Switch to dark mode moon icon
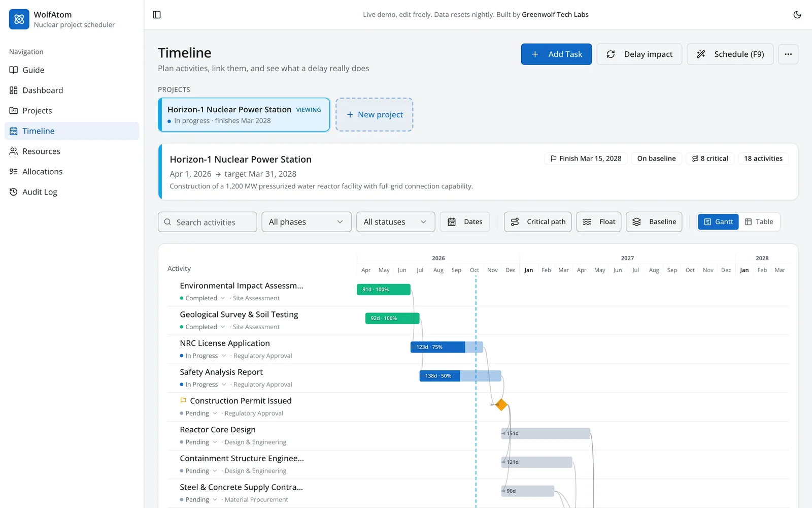The image size is (812, 508). pyautogui.click(x=797, y=15)
